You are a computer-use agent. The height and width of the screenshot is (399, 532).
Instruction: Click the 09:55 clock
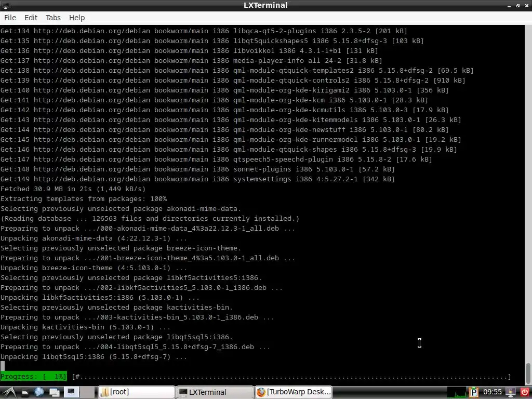(x=493, y=392)
